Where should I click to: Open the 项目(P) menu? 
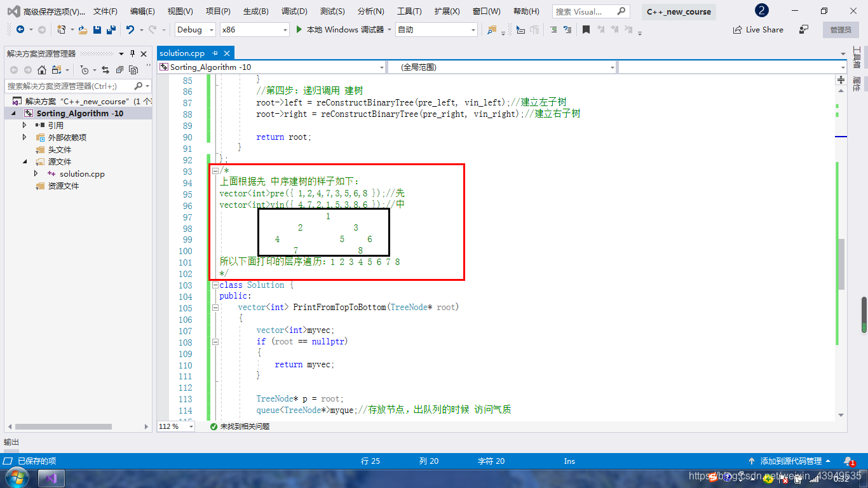218,11
